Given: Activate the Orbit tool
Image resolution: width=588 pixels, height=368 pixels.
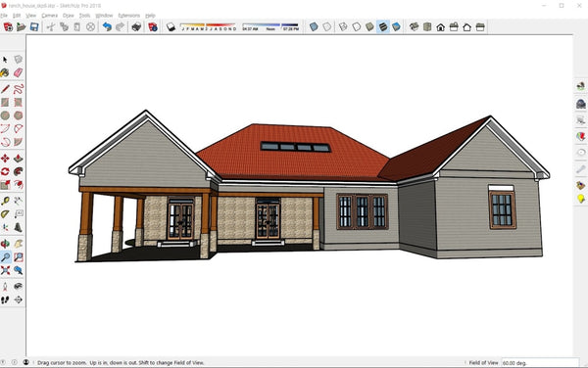Looking at the screenshot, I should pos(5,244).
